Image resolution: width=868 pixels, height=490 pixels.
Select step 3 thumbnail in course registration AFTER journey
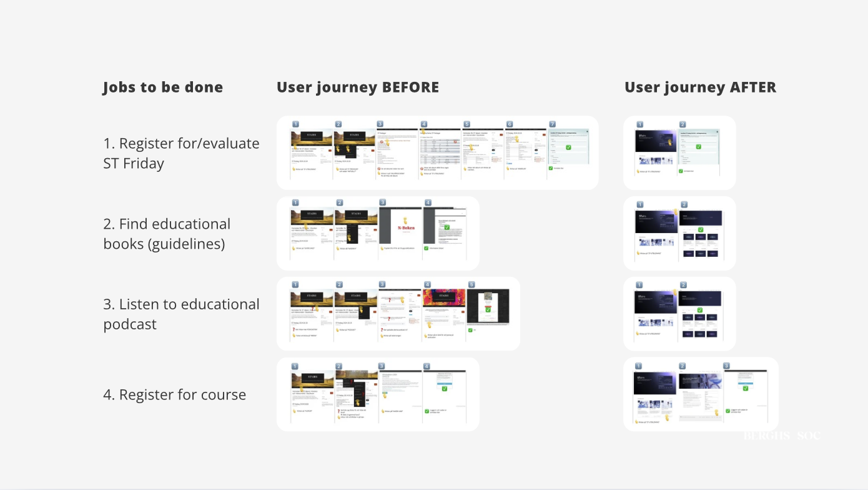coord(746,387)
